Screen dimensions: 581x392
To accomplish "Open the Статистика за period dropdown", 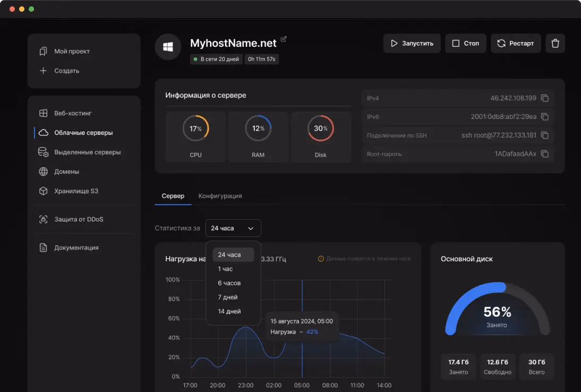I will (233, 228).
